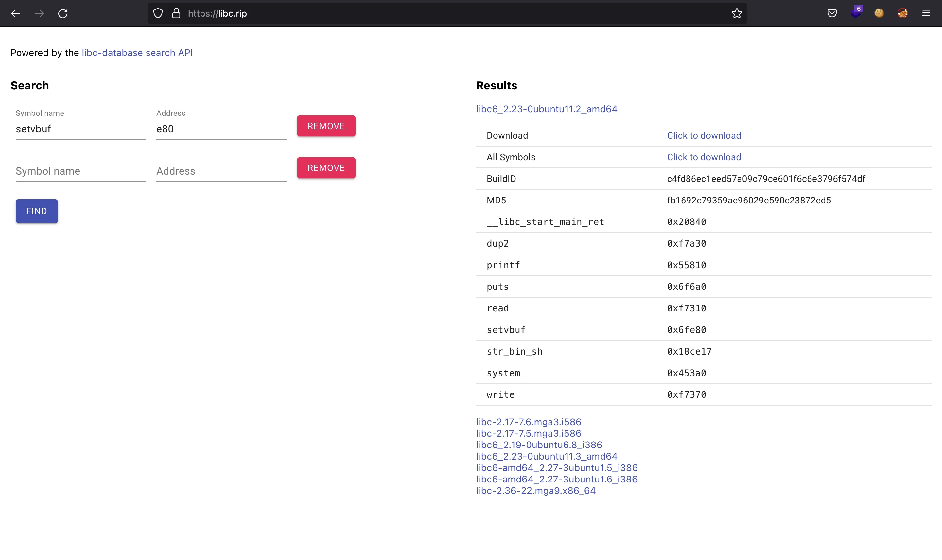Remove the setvbuf search row
The image size is (942, 560).
click(x=326, y=126)
